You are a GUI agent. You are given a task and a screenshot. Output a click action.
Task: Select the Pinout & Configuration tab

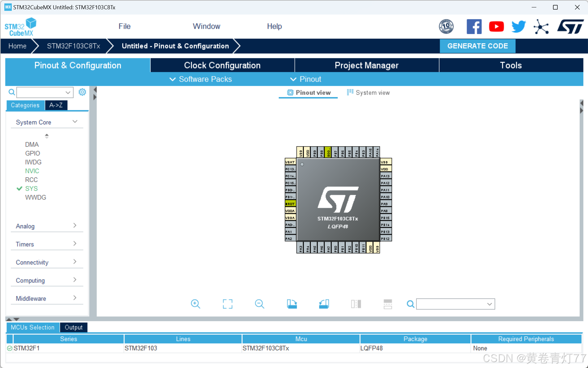(78, 65)
